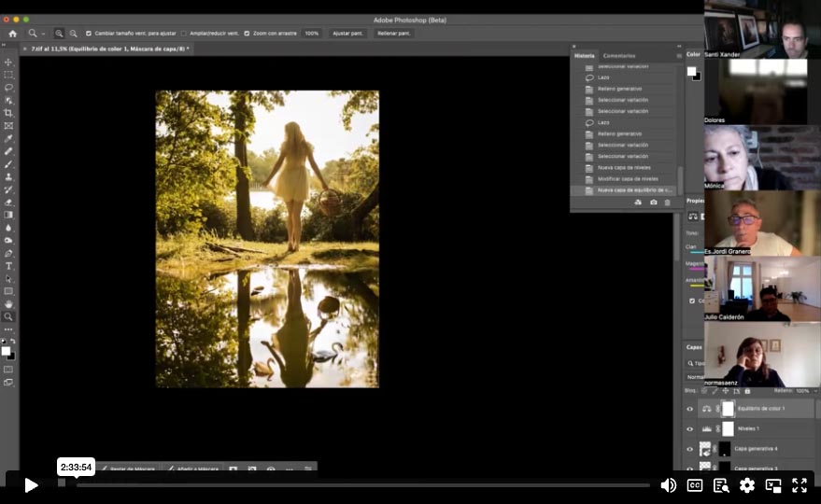Select the Capas panel tab

[x=694, y=347]
